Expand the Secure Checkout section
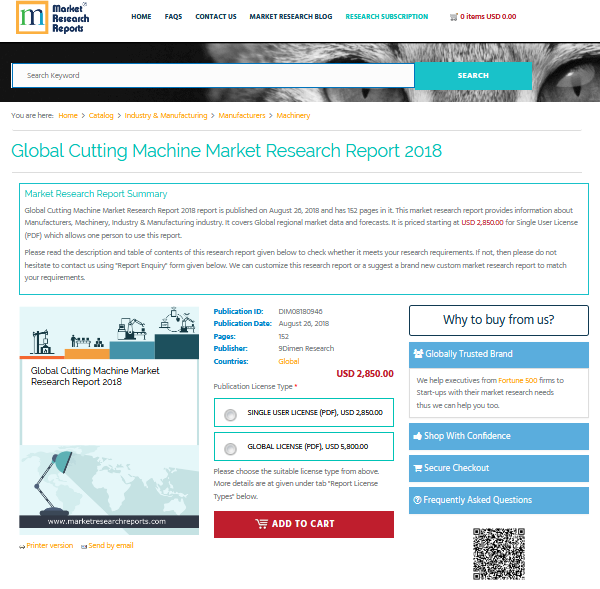Image resolution: width=600 pixels, height=589 pixels. tap(499, 468)
